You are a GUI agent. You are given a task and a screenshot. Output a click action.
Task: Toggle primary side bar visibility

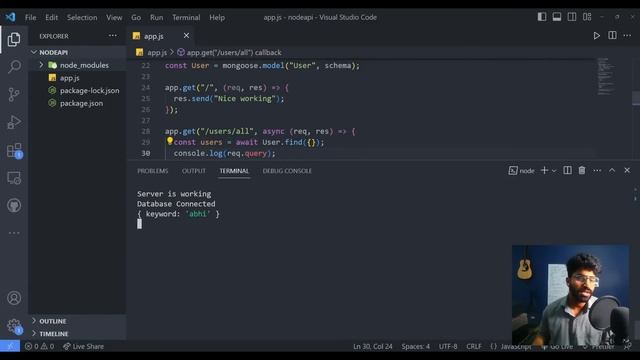click(x=542, y=17)
